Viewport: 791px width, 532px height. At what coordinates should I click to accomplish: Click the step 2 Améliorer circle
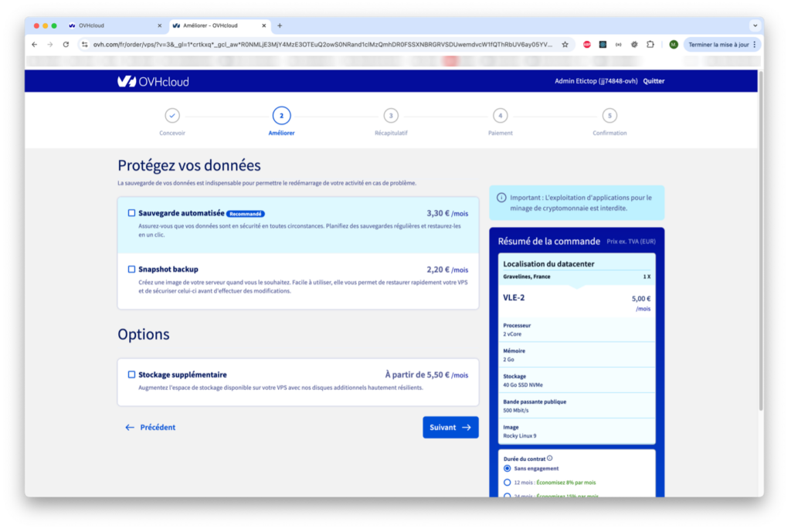281,116
